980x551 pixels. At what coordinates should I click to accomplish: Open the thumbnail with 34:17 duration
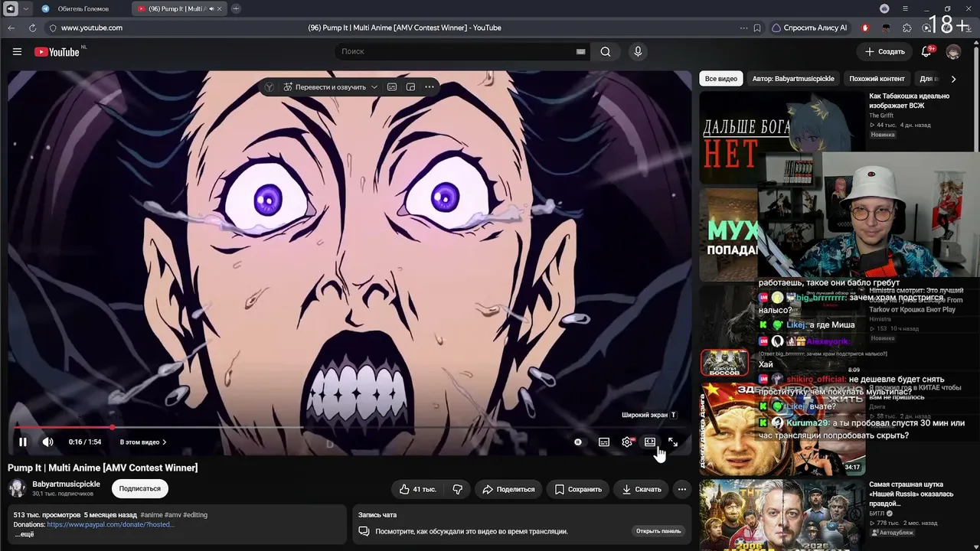[782, 429]
